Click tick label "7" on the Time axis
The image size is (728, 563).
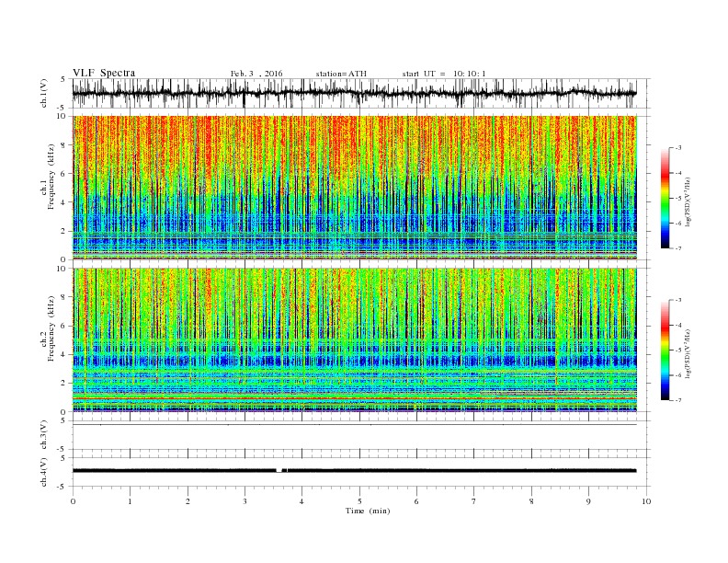pyautogui.click(x=474, y=501)
